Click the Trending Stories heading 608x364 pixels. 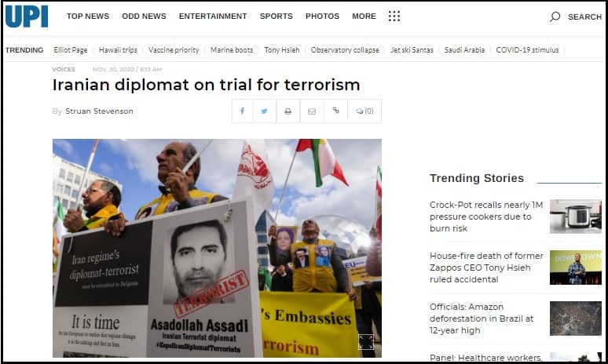(477, 178)
